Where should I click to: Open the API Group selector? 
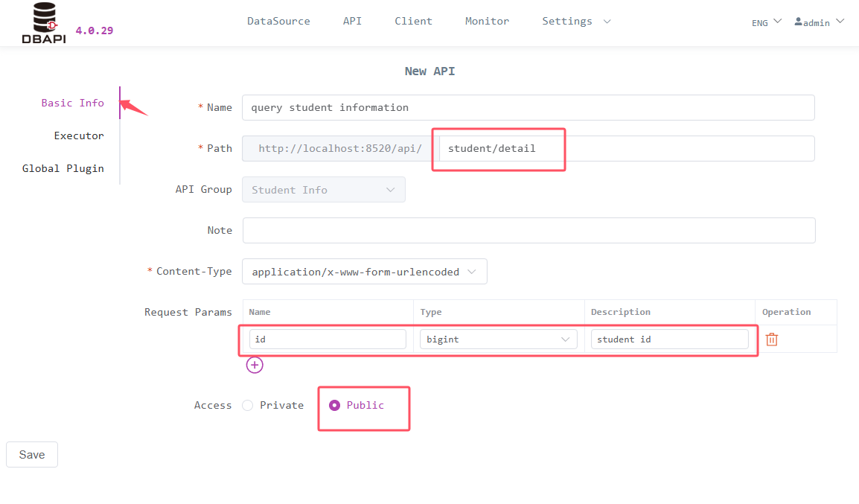pos(323,189)
